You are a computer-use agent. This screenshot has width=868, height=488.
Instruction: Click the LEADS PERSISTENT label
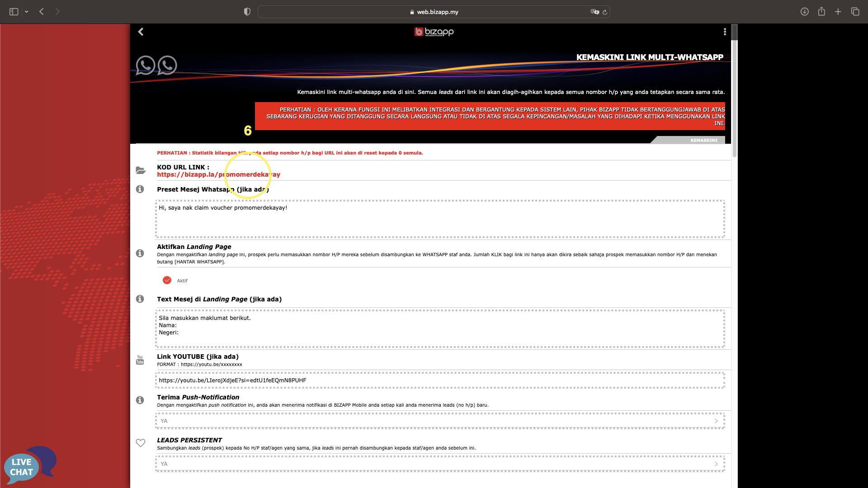point(189,440)
